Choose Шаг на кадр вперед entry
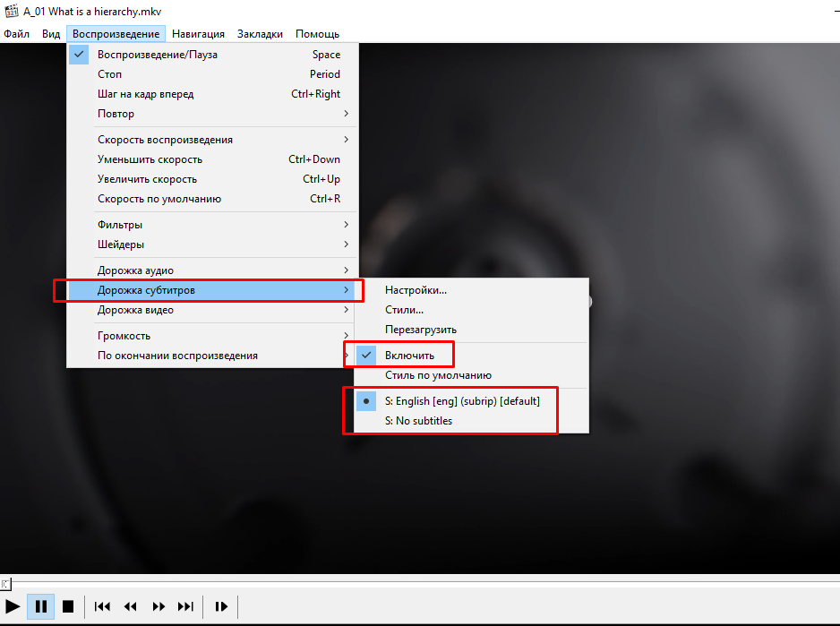Viewport: 840px width, 626px height. point(212,94)
